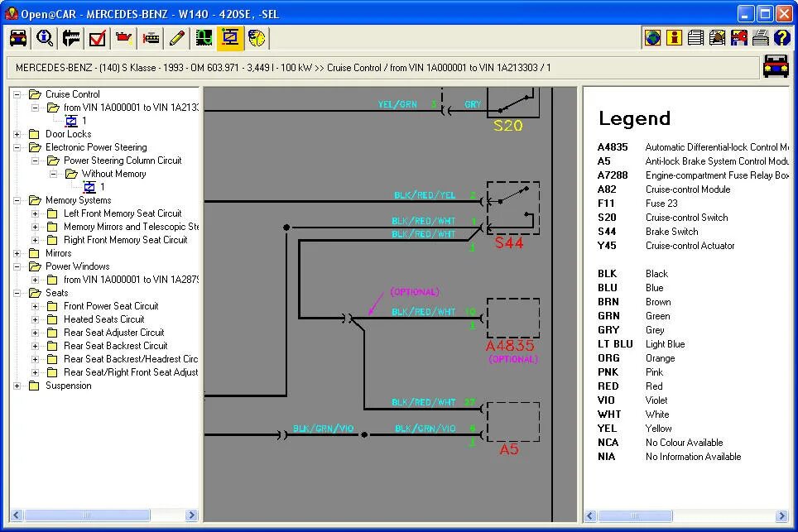Open the green oscilloscope waveform tool
Screen dimensions: 798x532
(x=204, y=38)
